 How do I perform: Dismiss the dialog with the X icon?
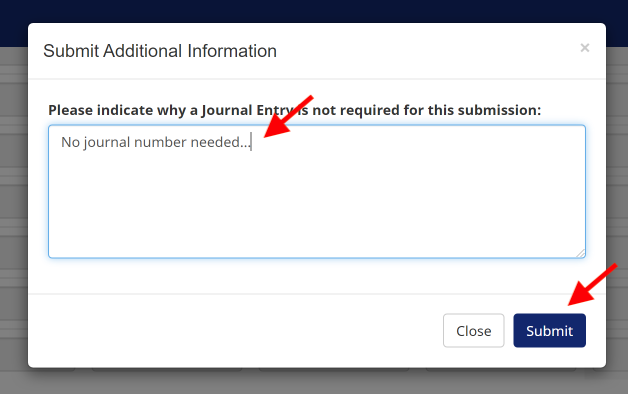coord(585,48)
